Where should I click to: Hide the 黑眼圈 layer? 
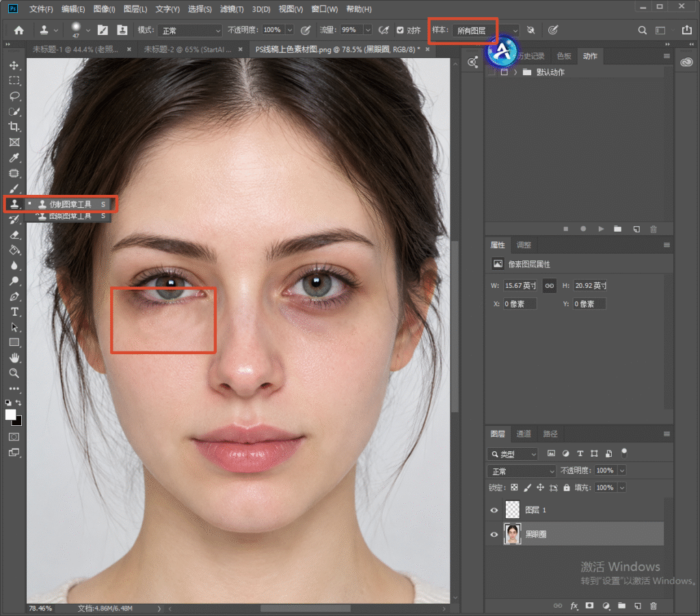[x=494, y=535]
